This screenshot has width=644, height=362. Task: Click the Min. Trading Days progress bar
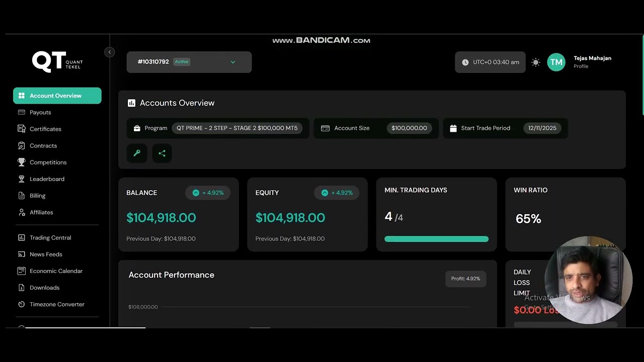[436, 239]
